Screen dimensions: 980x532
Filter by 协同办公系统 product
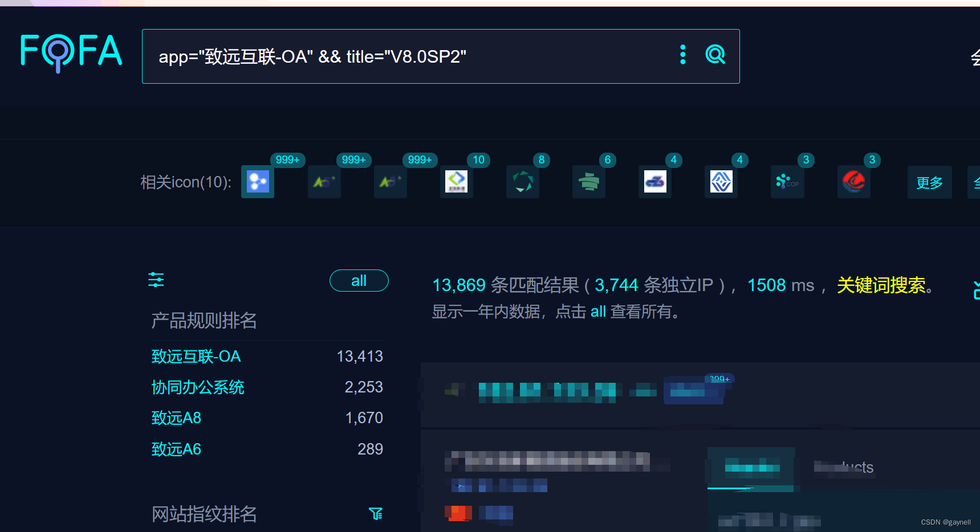pos(198,387)
